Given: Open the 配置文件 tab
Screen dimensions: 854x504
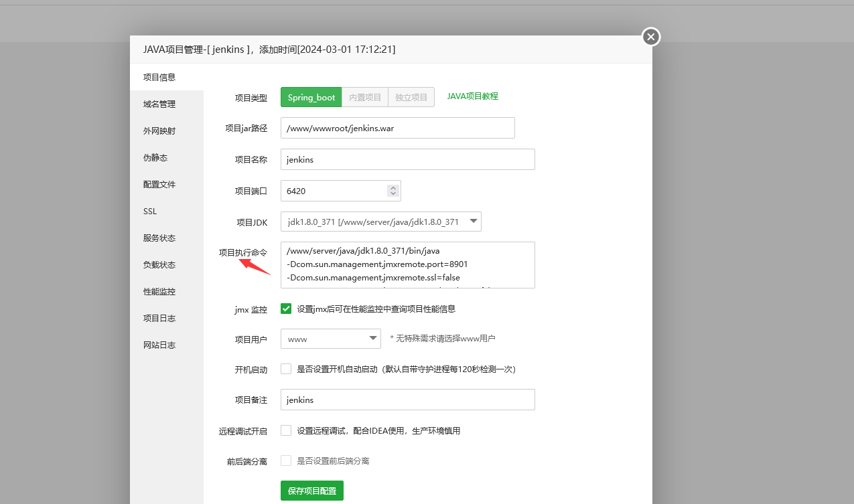Looking at the screenshot, I should 167,184.
